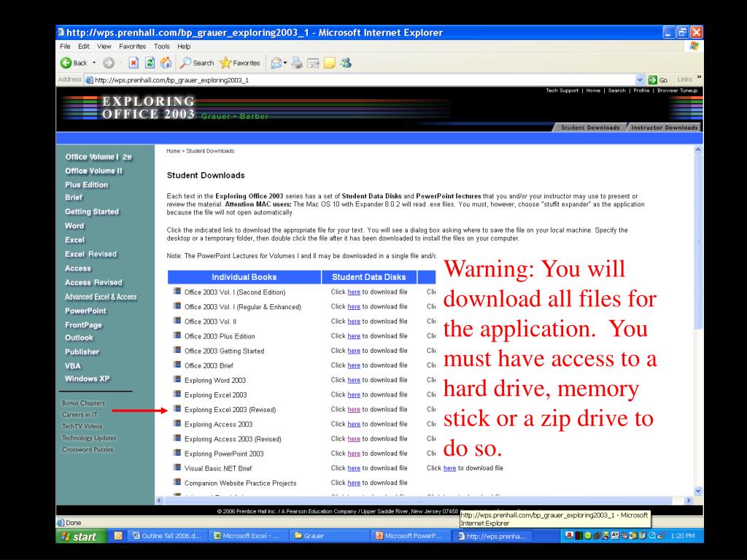Open the File menu
Screen dimensions: 747x560
click(x=65, y=46)
